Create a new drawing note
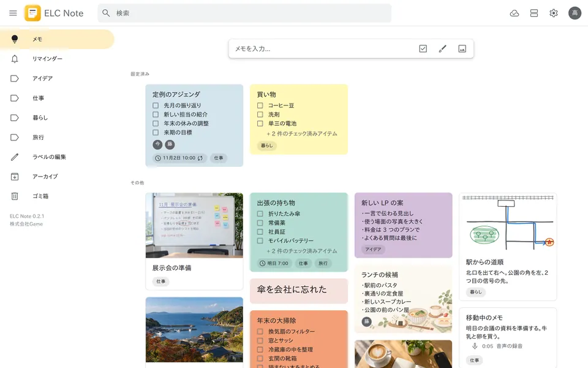Screen dimensions: 588x368 (442, 49)
